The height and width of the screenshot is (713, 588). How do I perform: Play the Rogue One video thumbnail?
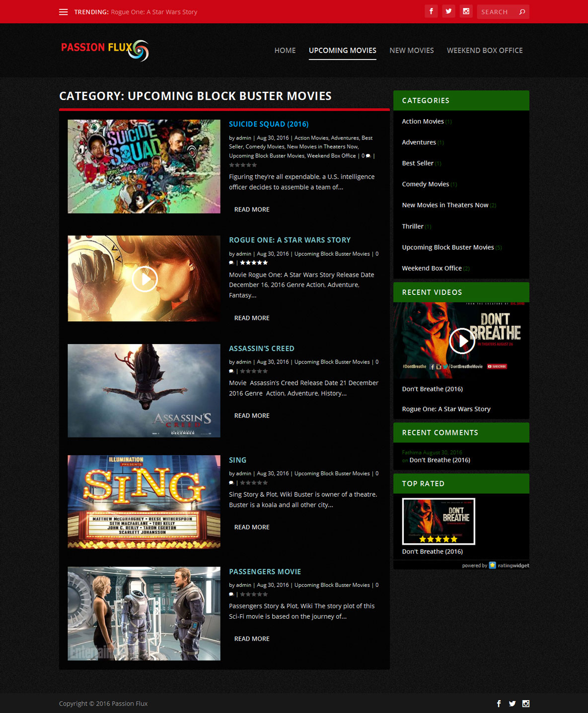point(144,279)
